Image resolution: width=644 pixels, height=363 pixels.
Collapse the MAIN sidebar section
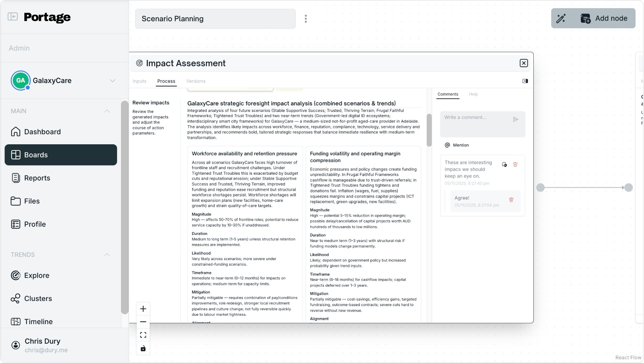(x=107, y=111)
